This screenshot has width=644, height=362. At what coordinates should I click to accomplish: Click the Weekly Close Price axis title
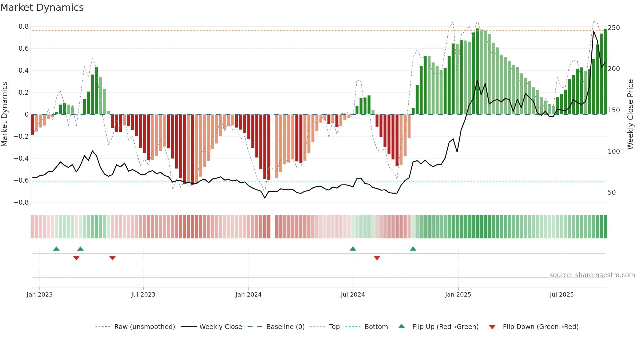630,114
